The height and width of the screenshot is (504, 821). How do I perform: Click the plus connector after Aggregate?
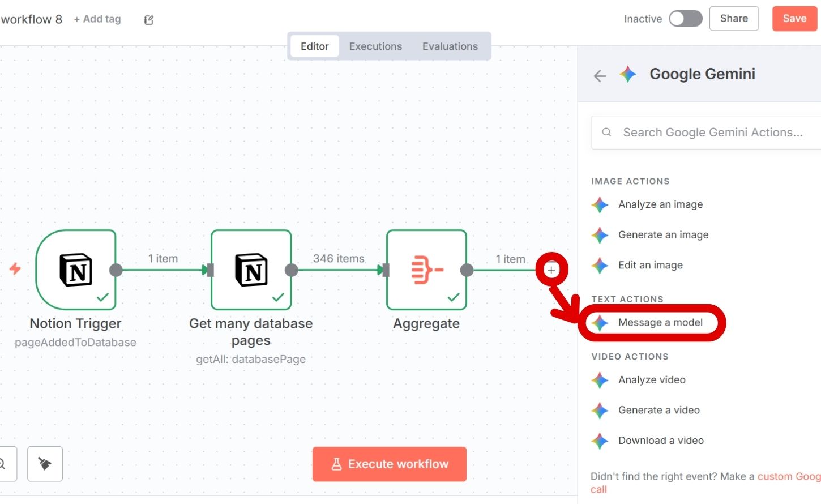point(551,270)
